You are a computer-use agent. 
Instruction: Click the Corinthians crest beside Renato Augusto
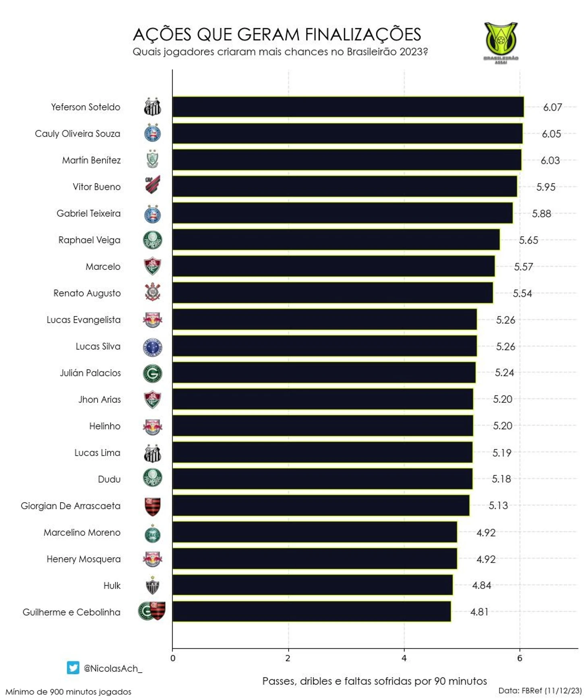(153, 292)
